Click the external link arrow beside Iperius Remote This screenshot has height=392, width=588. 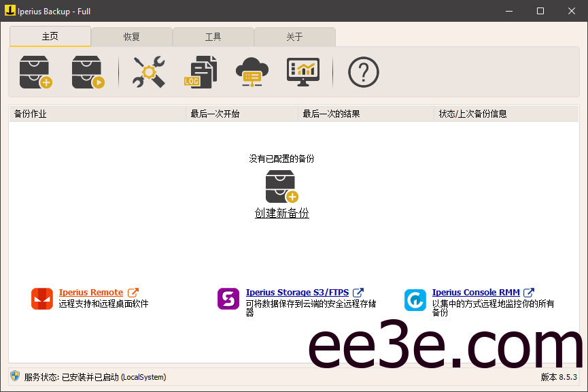click(133, 292)
